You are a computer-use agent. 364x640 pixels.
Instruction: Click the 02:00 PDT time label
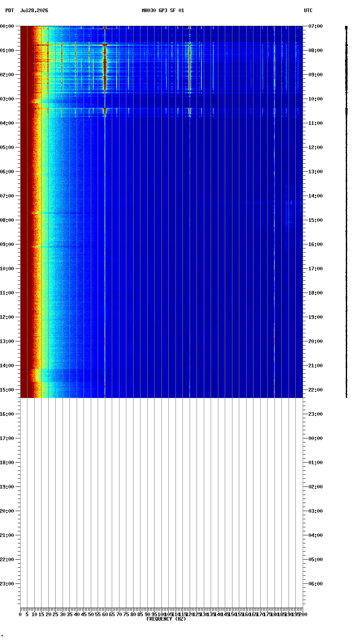pyautogui.click(x=7, y=75)
